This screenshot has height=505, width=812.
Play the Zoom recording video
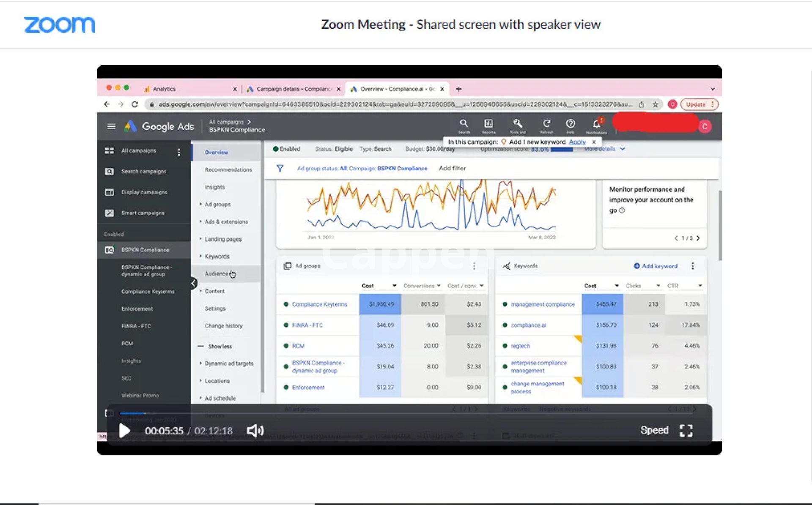click(x=124, y=431)
